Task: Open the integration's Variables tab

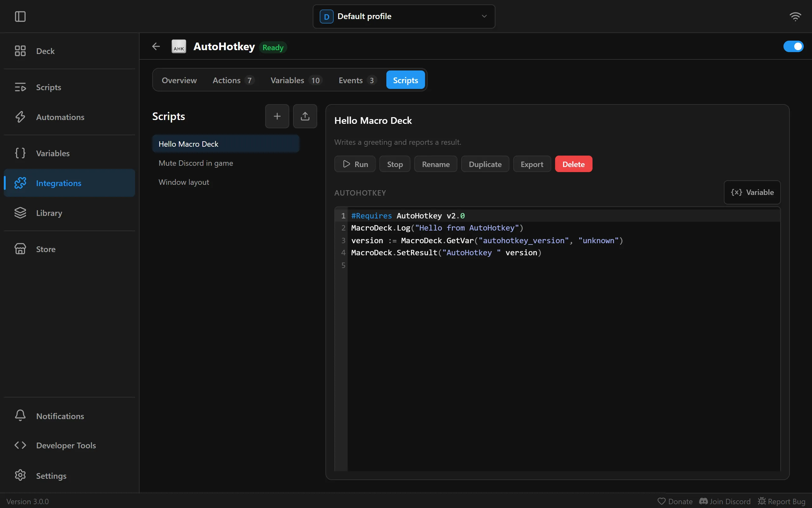Action: 297,80
